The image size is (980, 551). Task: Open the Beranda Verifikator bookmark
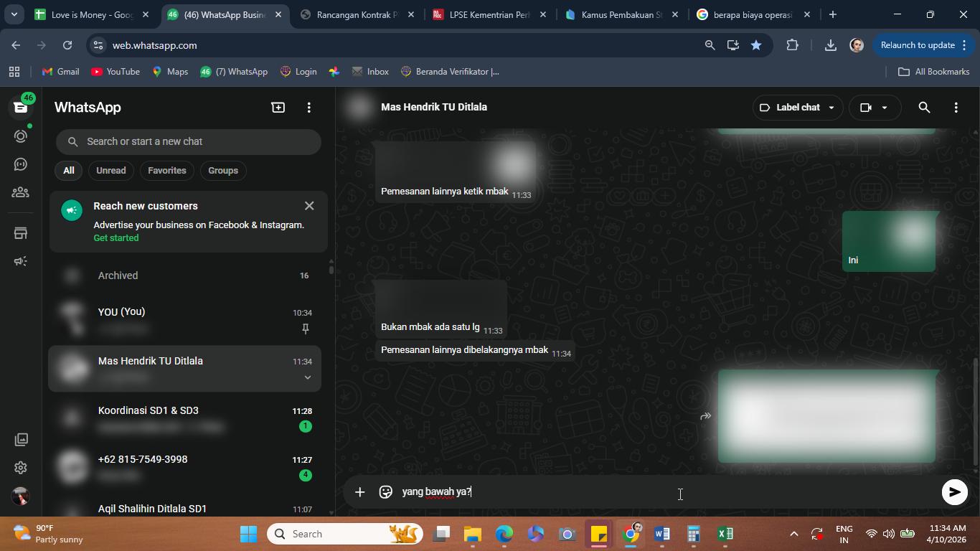pyautogui.click(x=450, y=72)
